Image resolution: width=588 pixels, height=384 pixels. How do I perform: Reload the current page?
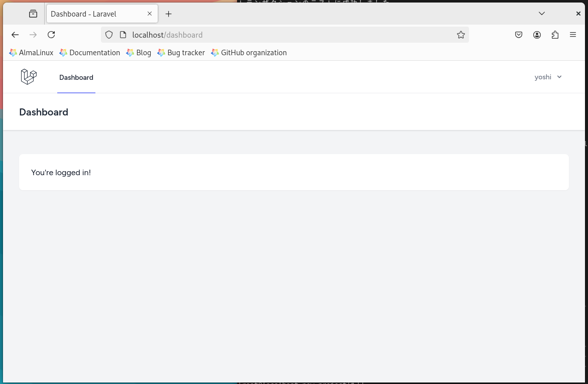pyautogui.click(x=51, y=35)
